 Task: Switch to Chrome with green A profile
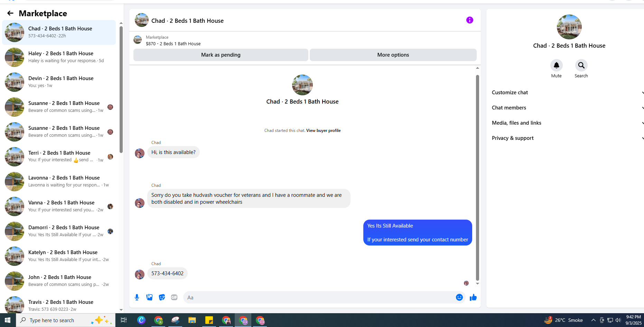158,320
